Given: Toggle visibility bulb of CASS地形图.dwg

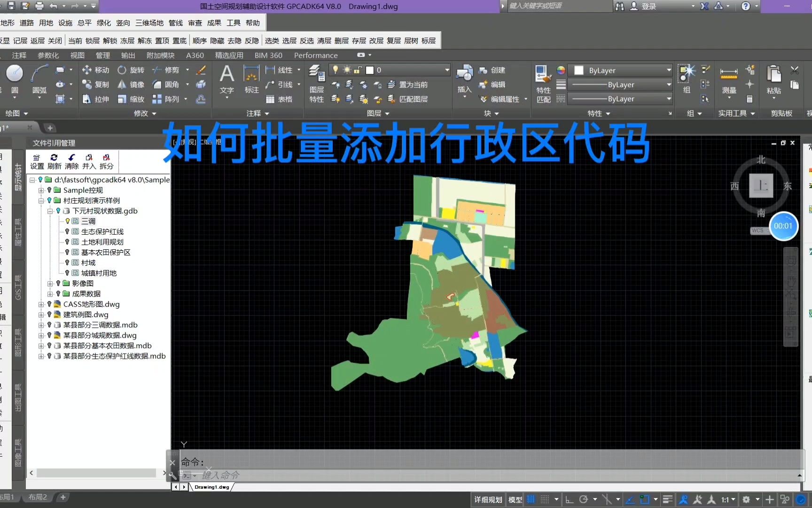Looking at the screenshot, I should (49, 304).
